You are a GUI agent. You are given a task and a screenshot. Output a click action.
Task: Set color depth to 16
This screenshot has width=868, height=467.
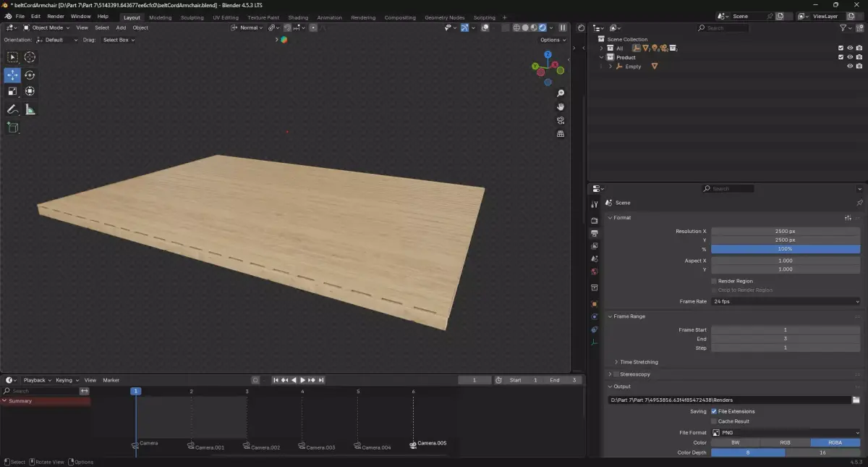click(x=822, y=453)
